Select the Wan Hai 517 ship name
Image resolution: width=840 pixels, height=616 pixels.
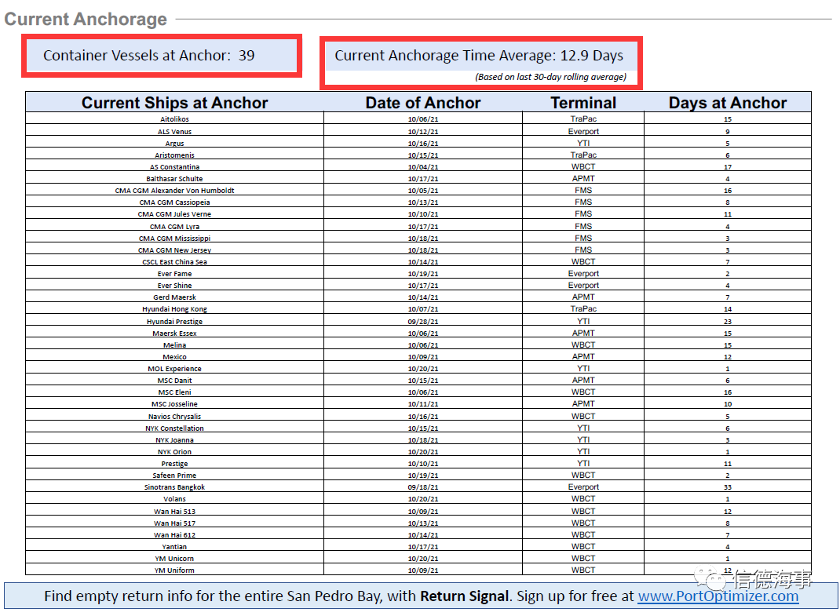[174, 523]
